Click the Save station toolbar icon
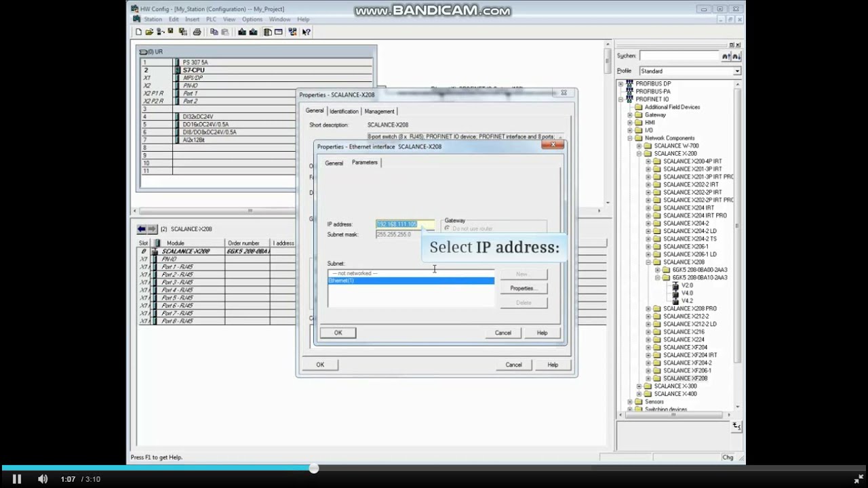This screenshot has width=868, height=488. (x=170, y=30)
